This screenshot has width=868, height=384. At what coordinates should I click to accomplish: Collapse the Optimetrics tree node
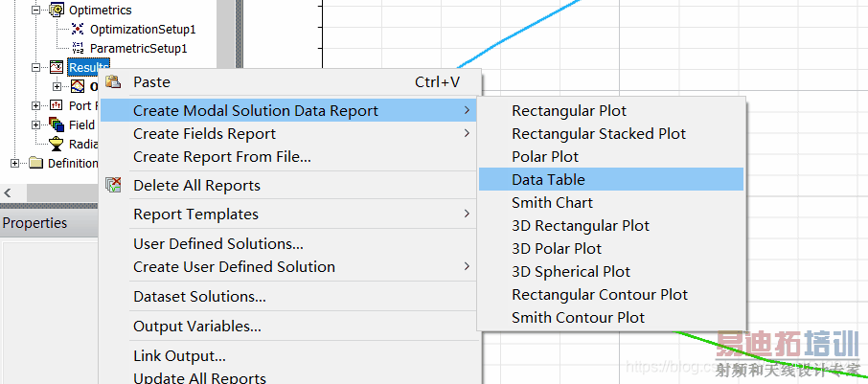coord(36,11)
